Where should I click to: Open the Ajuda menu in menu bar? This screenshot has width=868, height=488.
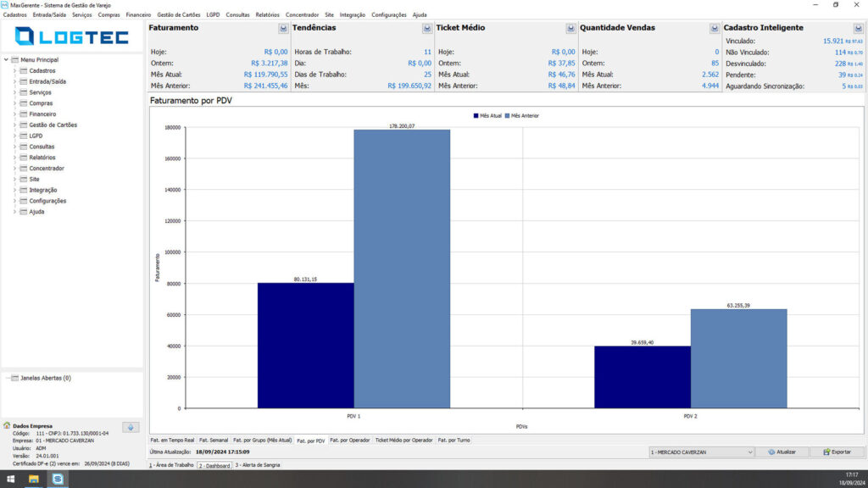point(420,15)
